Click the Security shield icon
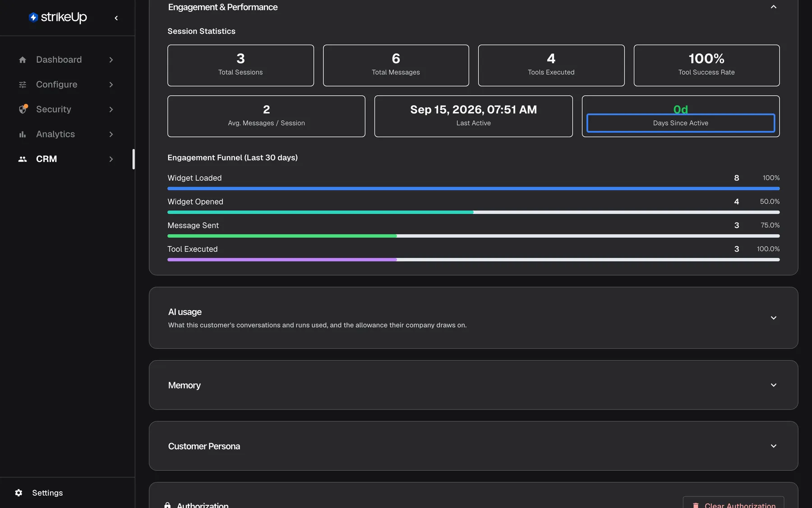 point(23,109)
